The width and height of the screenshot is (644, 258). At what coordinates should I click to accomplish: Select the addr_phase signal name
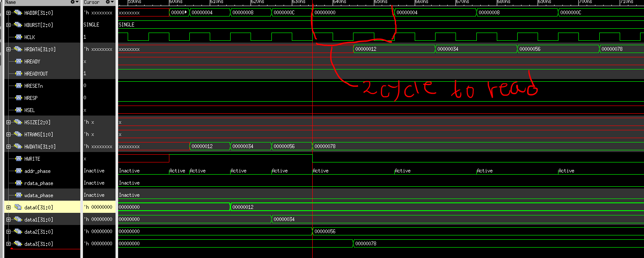[37, 171]
